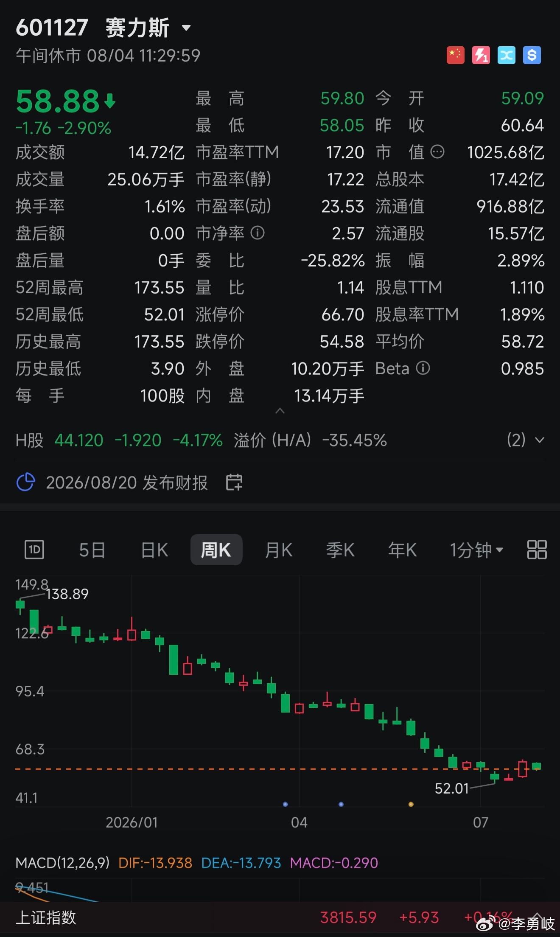Tap the 昨收 value 60.64

click(x=522, y=126)
